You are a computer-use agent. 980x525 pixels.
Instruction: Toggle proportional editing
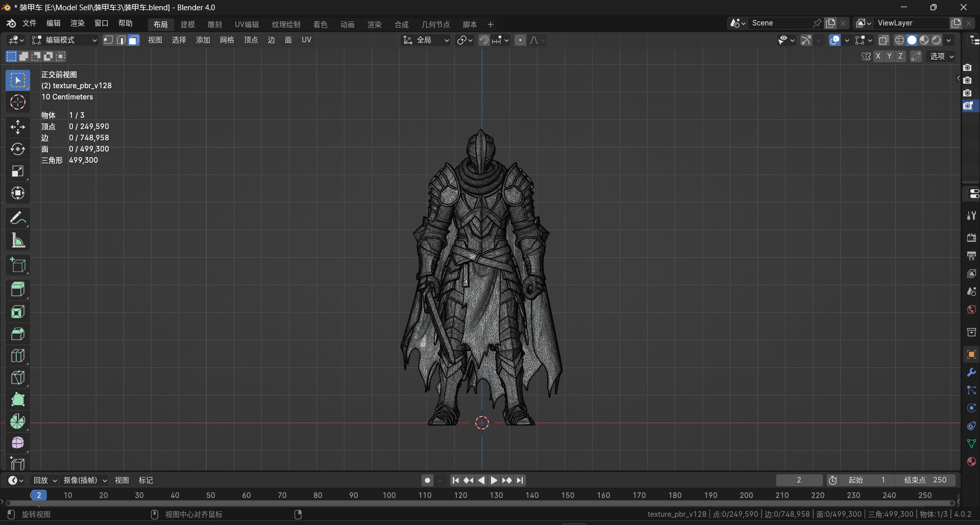pyautogui.click(x=520, y=40)
